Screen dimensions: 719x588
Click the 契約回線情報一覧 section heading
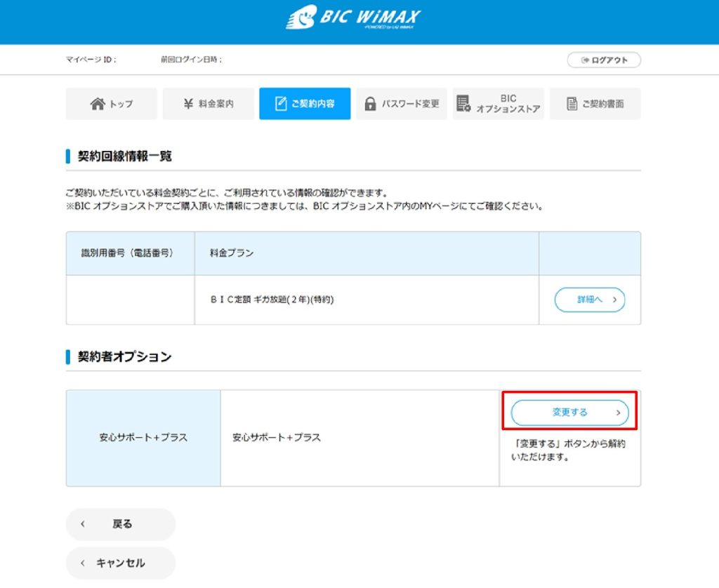pos(125,156)
